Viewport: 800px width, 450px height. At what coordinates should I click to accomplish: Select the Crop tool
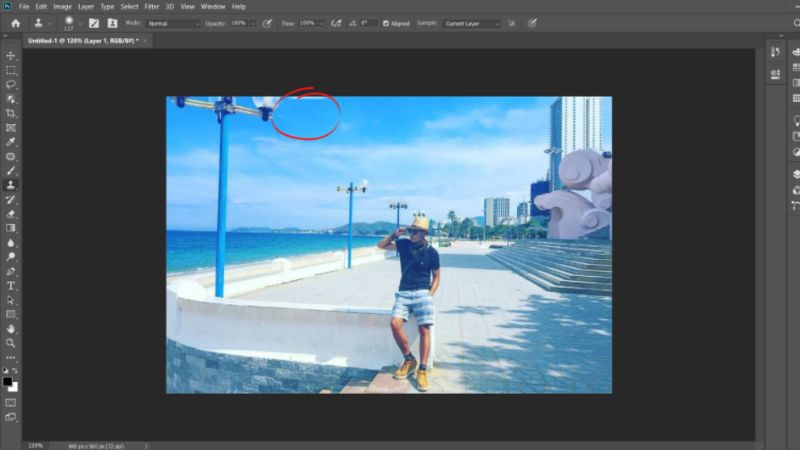pyautogui.click(x=10, y=113)
